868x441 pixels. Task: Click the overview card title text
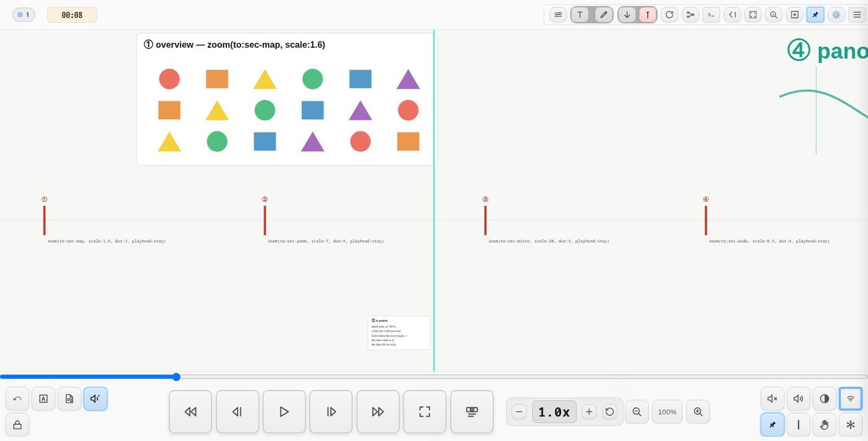234,45
